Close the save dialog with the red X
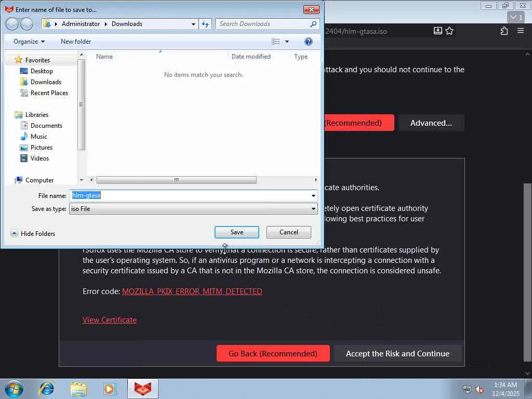The image size is (532, 399). (311, 9)
